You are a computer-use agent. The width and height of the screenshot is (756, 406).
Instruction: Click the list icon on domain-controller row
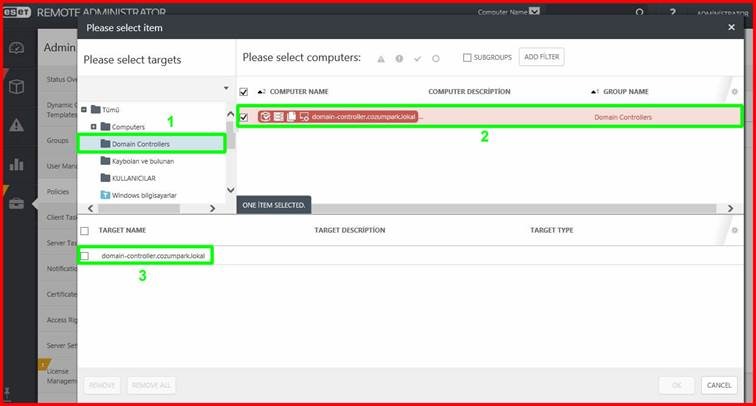278,117
